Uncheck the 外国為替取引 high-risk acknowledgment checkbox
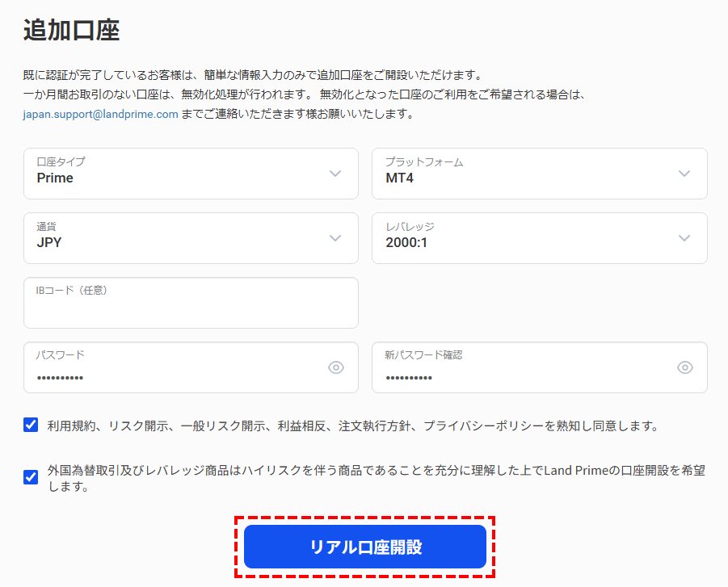The image size is (728, 587). 31,477
